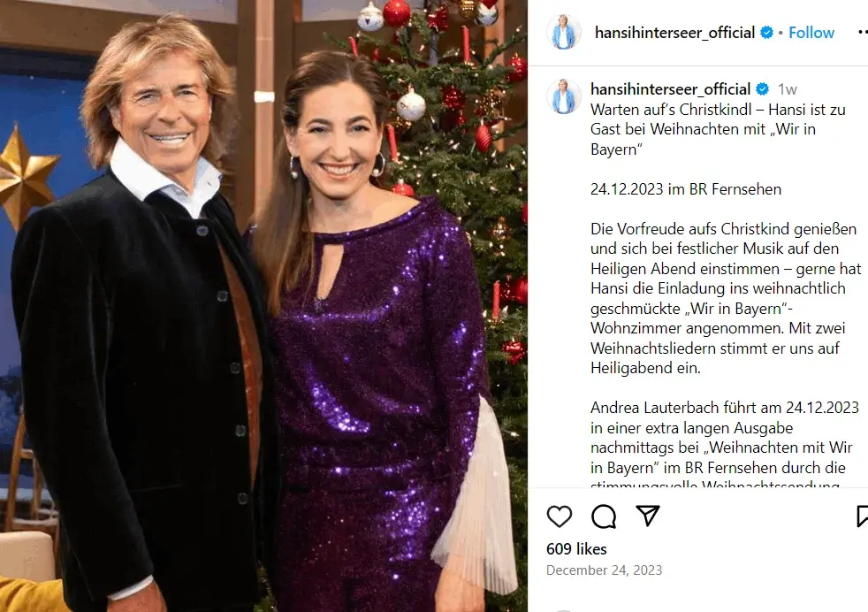Viewport: 868px width, 612px height.
Task: Share post with paper plane icon
Action: (648, 516)
